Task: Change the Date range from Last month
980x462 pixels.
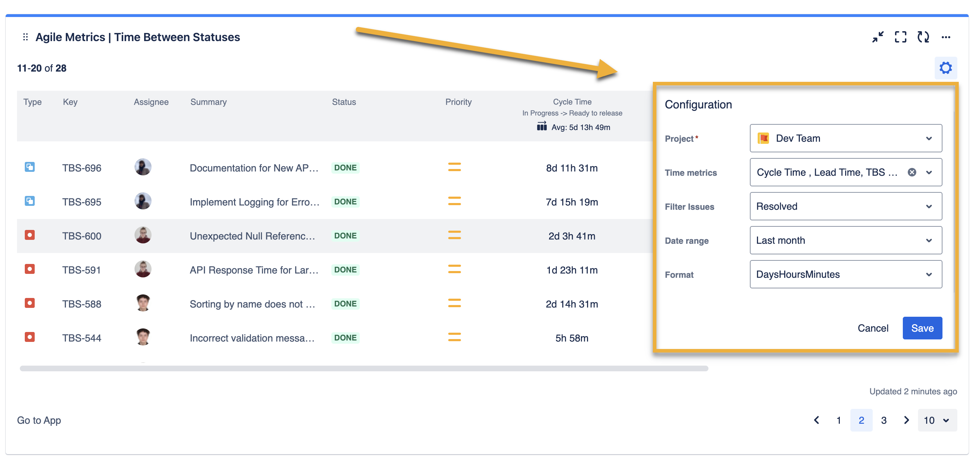Action: coord(845,240)
